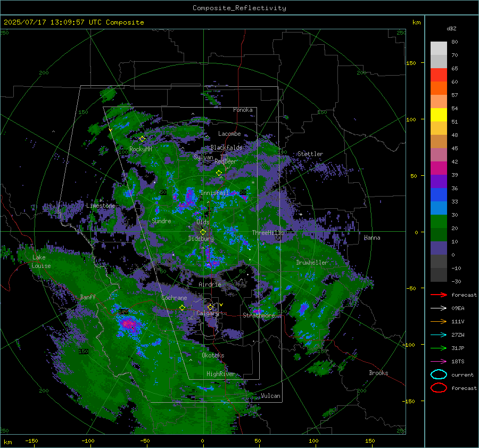This screenshot has height=448, width=479.
Task: Click the white 09EA arrow icon
Action: click(x=439, y=308)
